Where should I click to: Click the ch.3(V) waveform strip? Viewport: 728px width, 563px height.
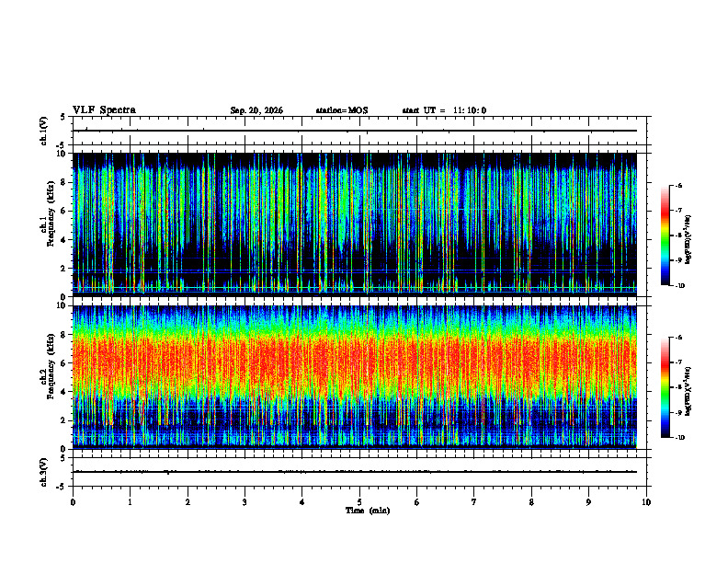[354, 472]
